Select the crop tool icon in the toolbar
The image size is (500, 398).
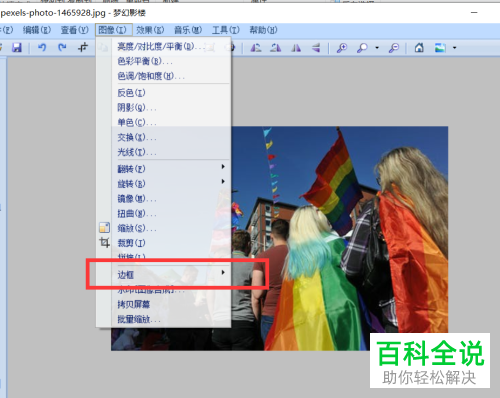83,48
